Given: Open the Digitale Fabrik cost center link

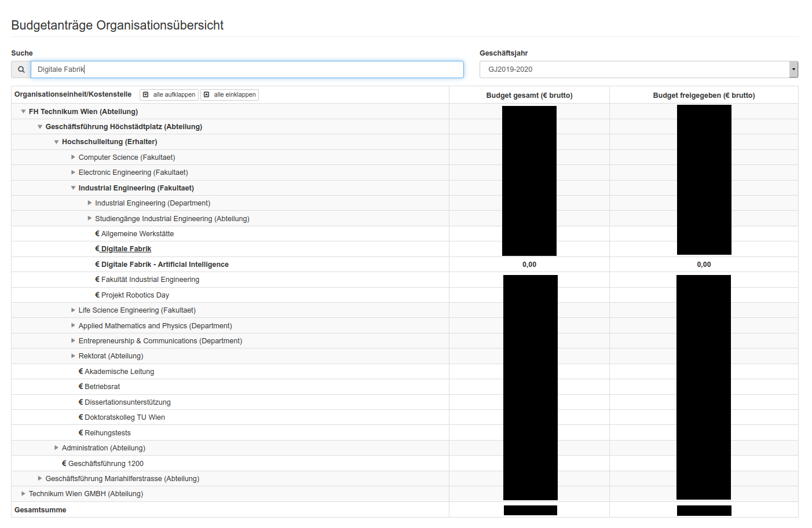Looking at the screenshot, I should point(126,249).
